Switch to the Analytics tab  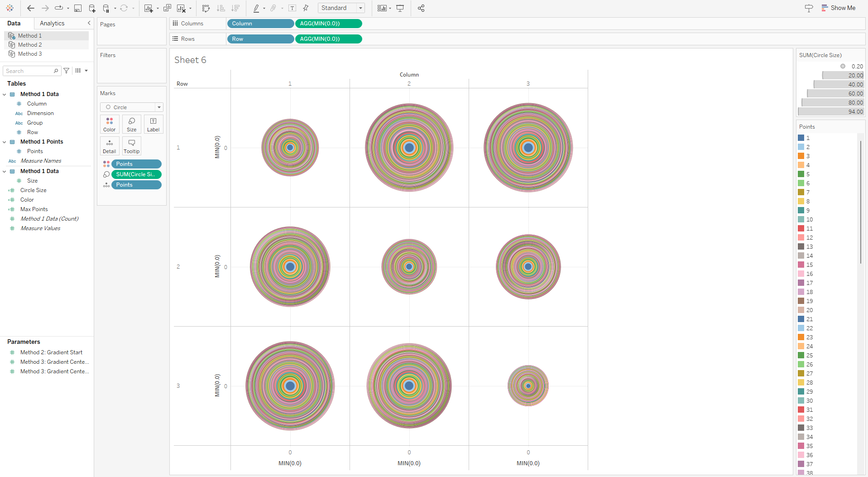[x=52, y=23]
